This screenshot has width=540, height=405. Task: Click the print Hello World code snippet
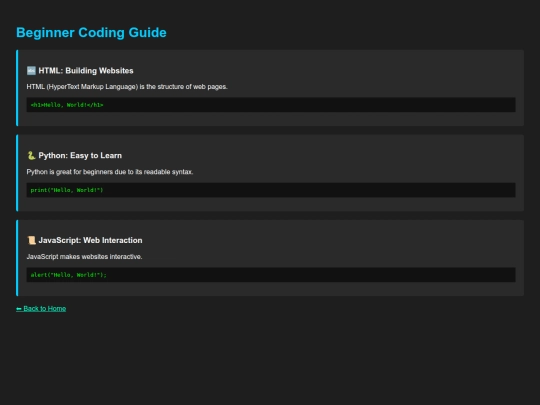[271, 190]
